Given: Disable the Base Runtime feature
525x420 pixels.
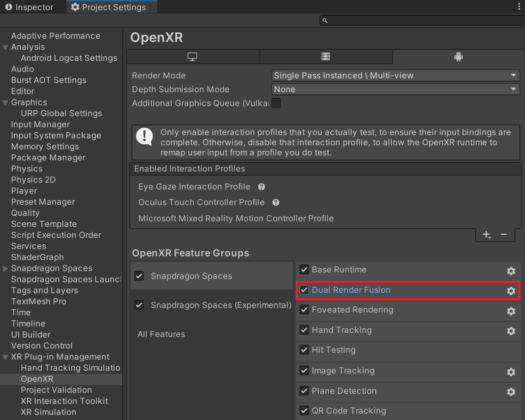Looking at the screenshot, I should tap(304, 270).
